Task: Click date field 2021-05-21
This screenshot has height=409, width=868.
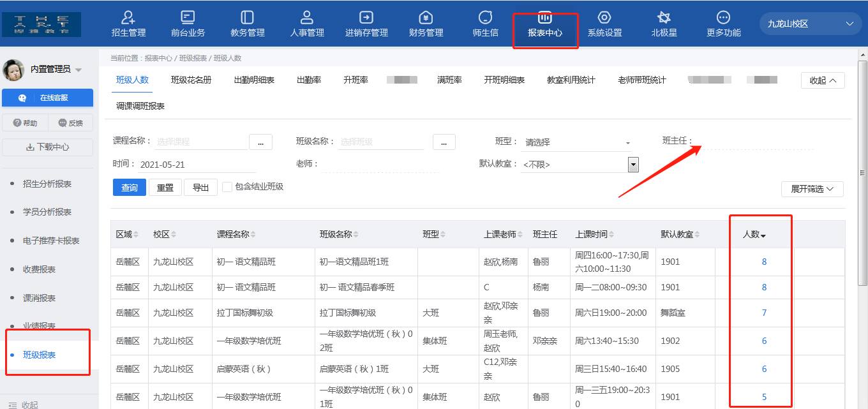Action: tap(197, 165)
